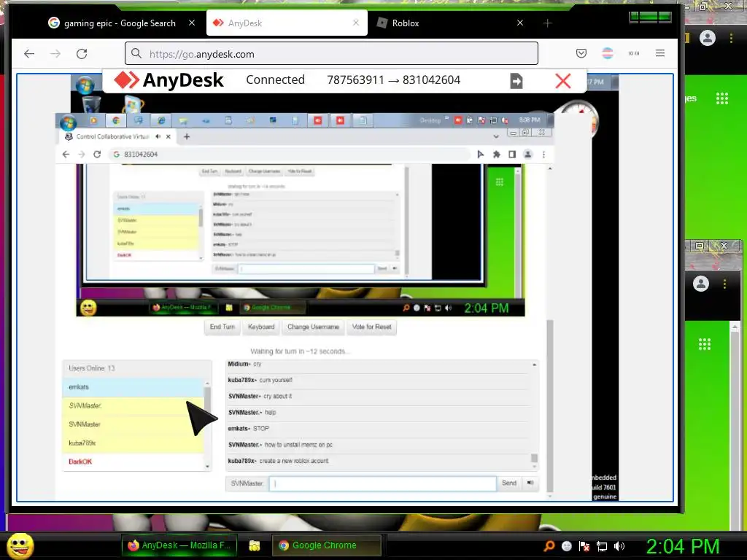Select the Control Collaborative Virtual tab in remote Chrome
Viewport: 747px width, 560px height.
coord(112,136)
